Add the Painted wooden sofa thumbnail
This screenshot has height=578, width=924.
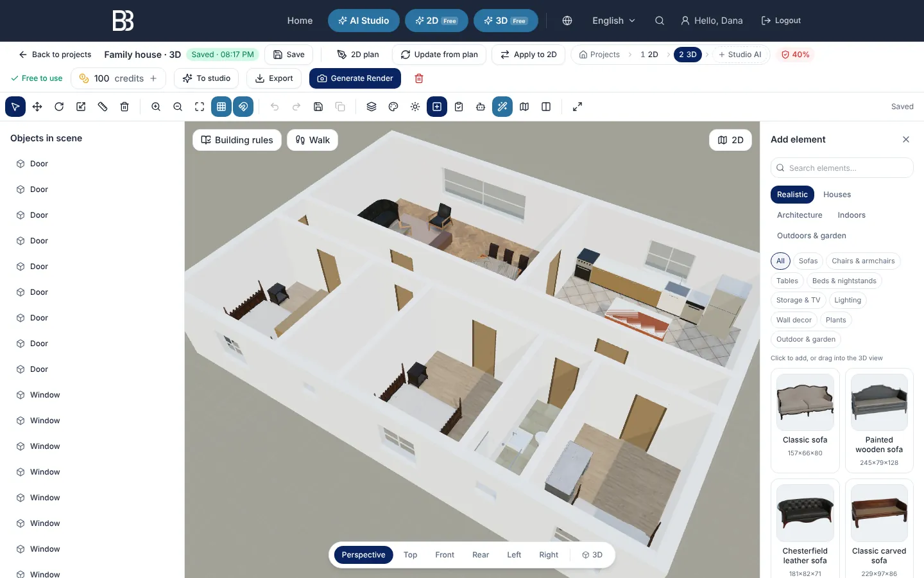tap(879, 402)
